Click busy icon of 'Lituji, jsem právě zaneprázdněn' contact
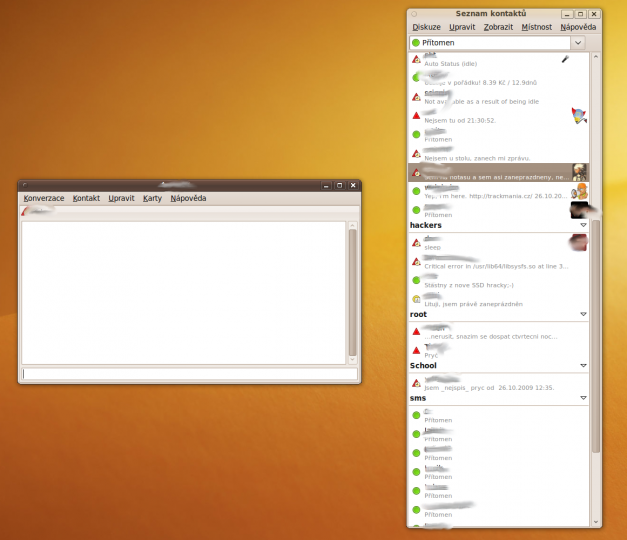This screenshot has width=627, height=540. (x=416, y=299)
